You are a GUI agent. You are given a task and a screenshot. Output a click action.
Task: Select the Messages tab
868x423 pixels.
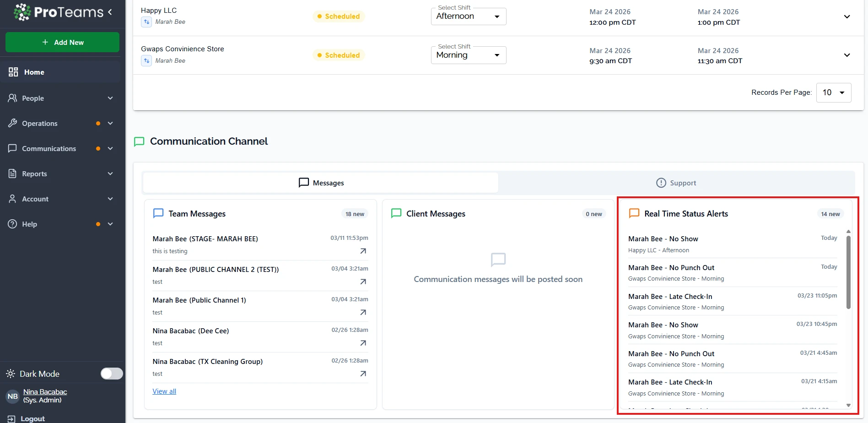pyautogui.click(x=321, y=183)
